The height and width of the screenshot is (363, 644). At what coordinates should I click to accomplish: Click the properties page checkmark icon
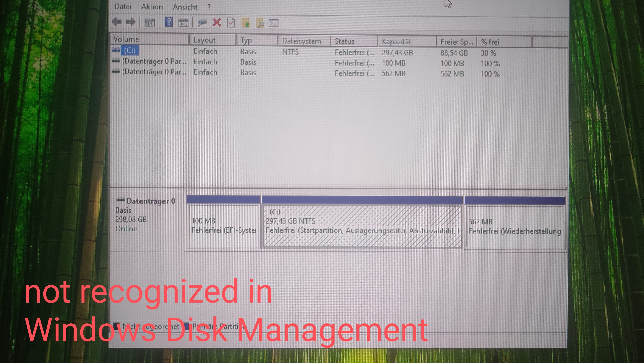[231, 23]
